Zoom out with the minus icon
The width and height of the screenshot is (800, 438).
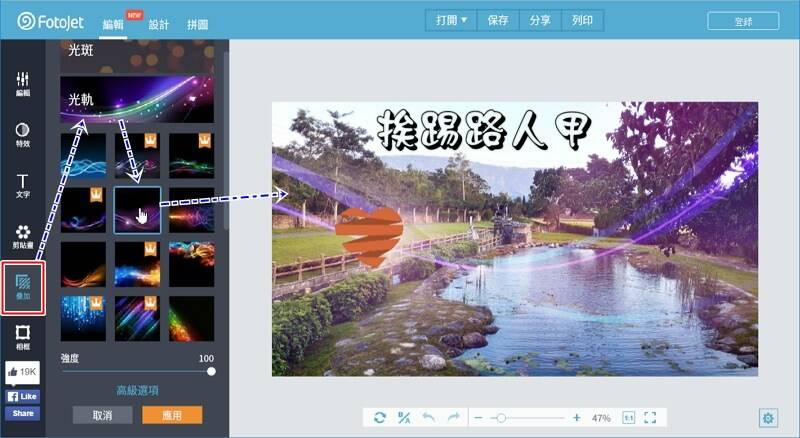click(x=478, y=418)
